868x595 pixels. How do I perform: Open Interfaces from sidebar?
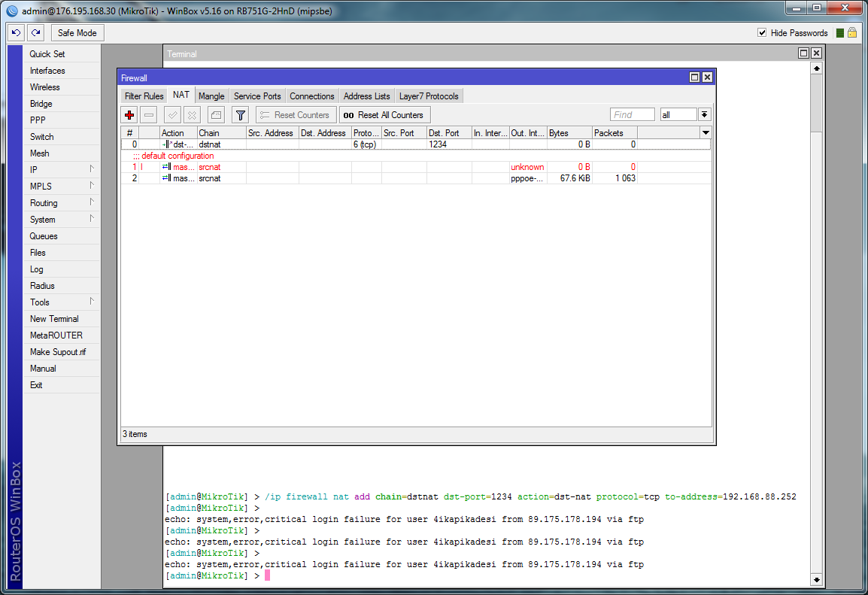(62, 70)
